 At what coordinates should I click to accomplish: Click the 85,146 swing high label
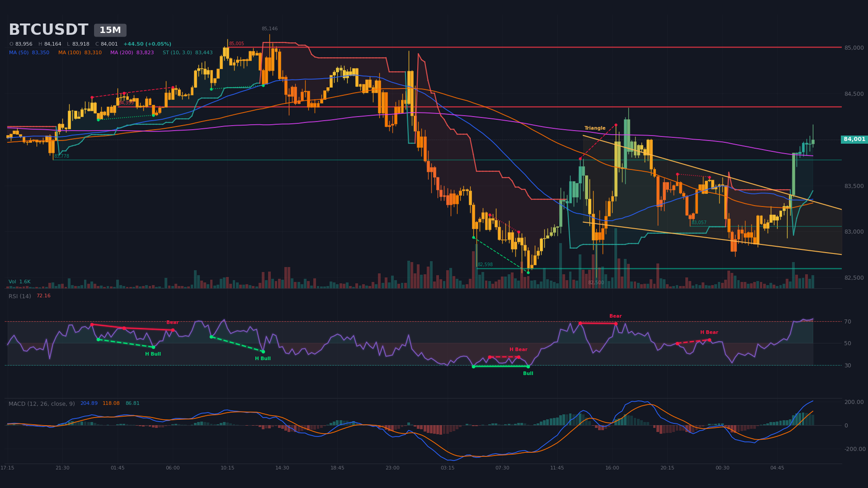click(x=270, y=29)
